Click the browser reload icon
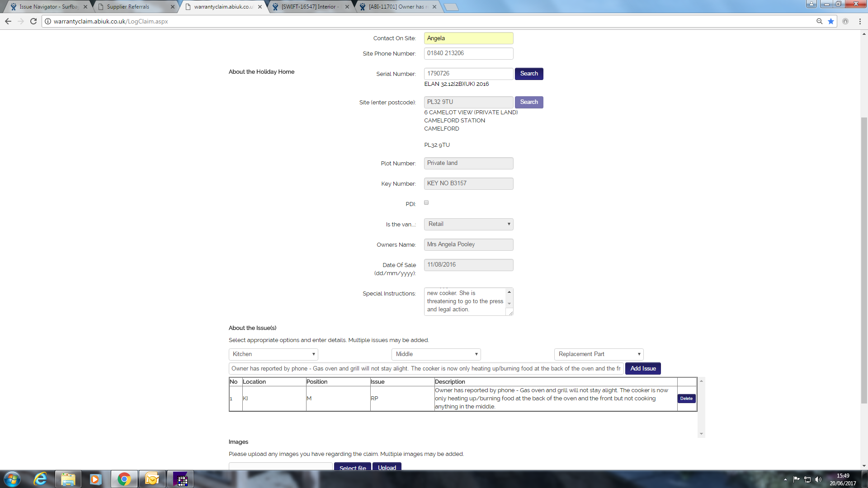This screenshot has width=868, height=488. (33, 21)
